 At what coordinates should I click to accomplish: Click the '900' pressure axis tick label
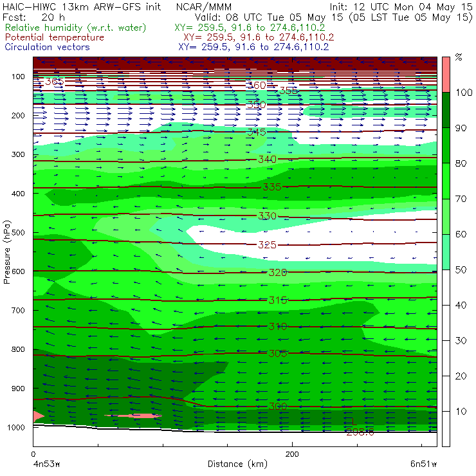coord(18,389)
